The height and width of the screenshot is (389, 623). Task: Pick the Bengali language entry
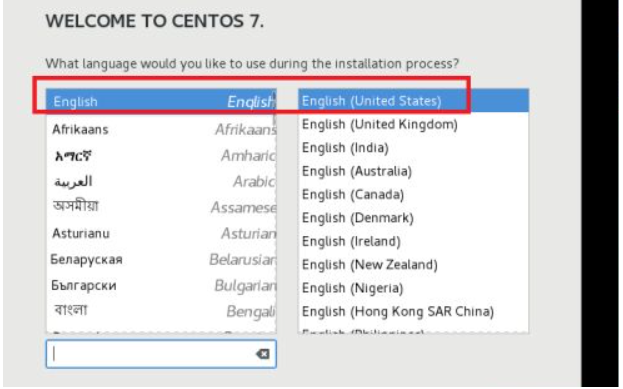coord(161,311)
